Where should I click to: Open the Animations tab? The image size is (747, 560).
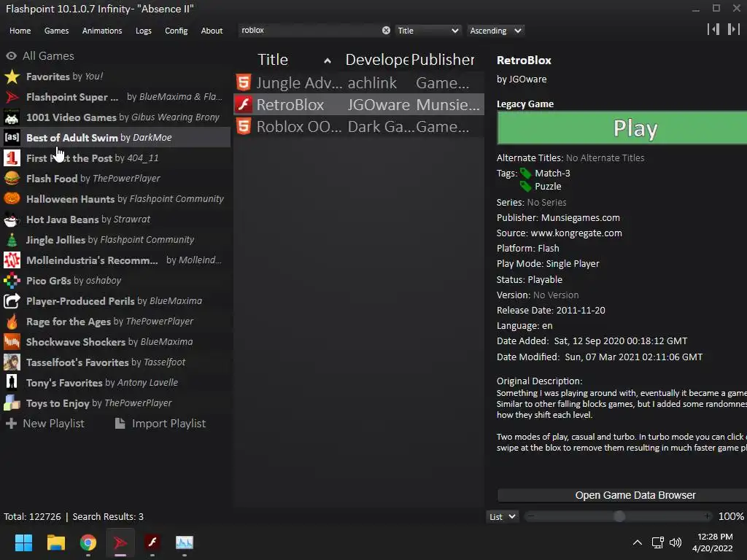click(x=102, y=31)
